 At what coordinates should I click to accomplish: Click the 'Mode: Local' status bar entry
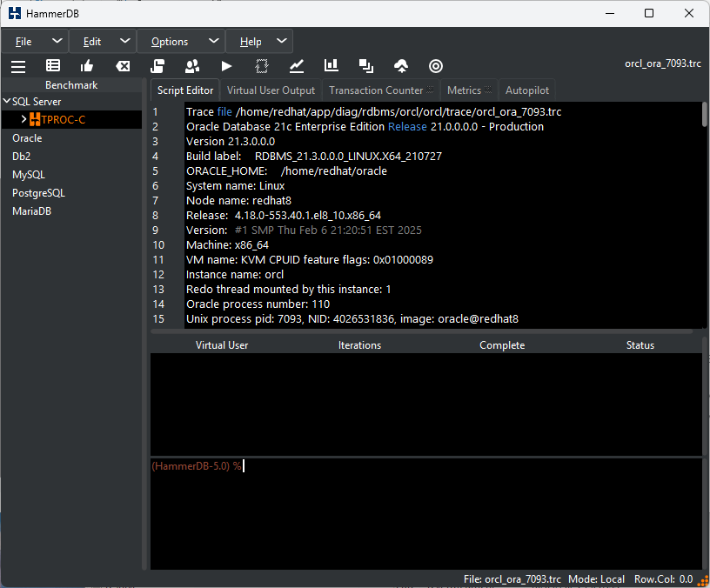(596, 579)
